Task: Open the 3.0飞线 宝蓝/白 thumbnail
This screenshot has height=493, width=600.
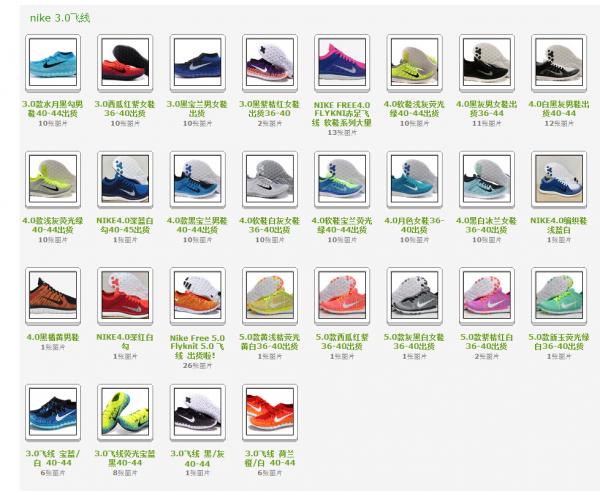Action: point(53,412)
